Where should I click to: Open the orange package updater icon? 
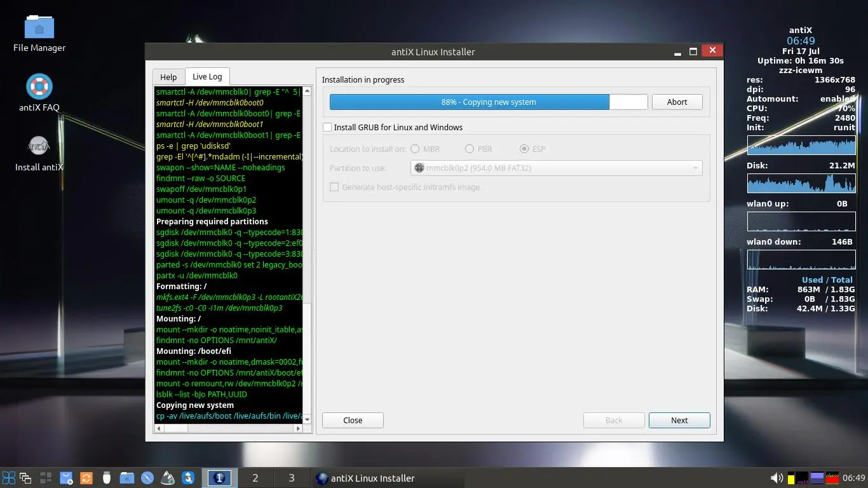tap(86, 478)
